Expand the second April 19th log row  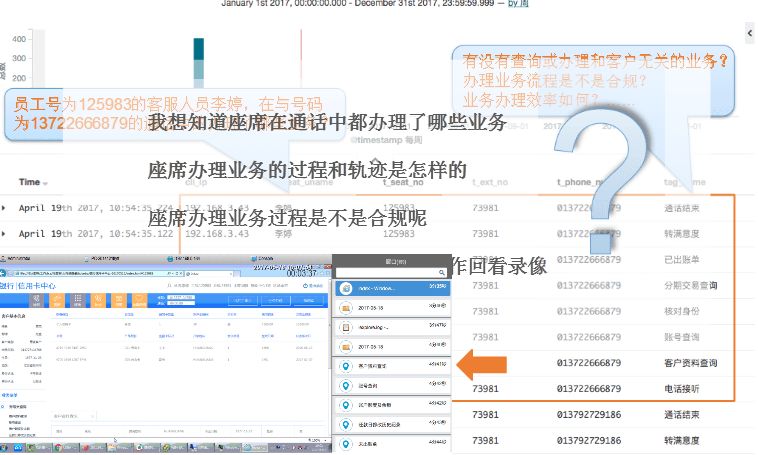click(x=4, y=234)
